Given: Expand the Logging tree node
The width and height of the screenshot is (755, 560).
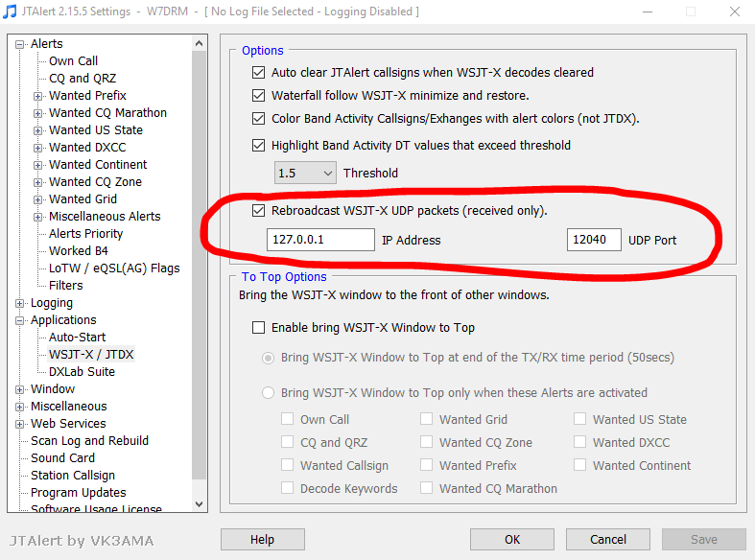Looking at the screenshot, I should tap(20, 304).
